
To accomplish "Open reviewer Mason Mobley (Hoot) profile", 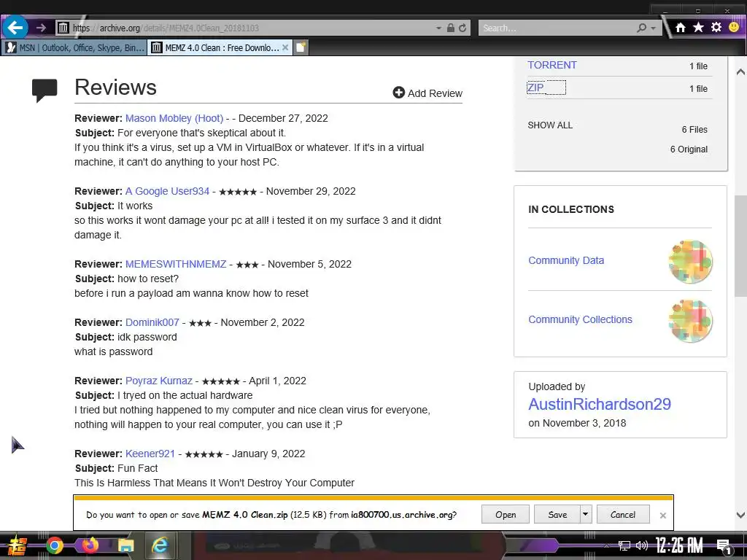I will pos(174,118).
